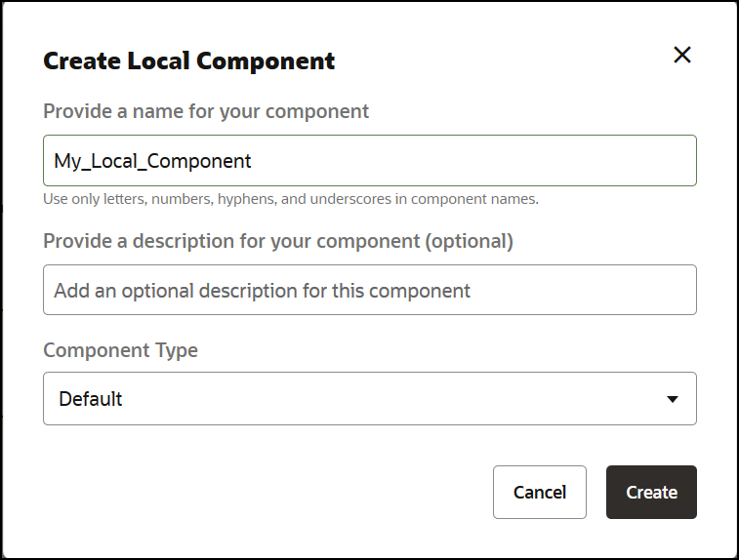This screenshot has height=560, width=739.
Task: Click the X icon beside the dialog title
Action: point(682,56)
